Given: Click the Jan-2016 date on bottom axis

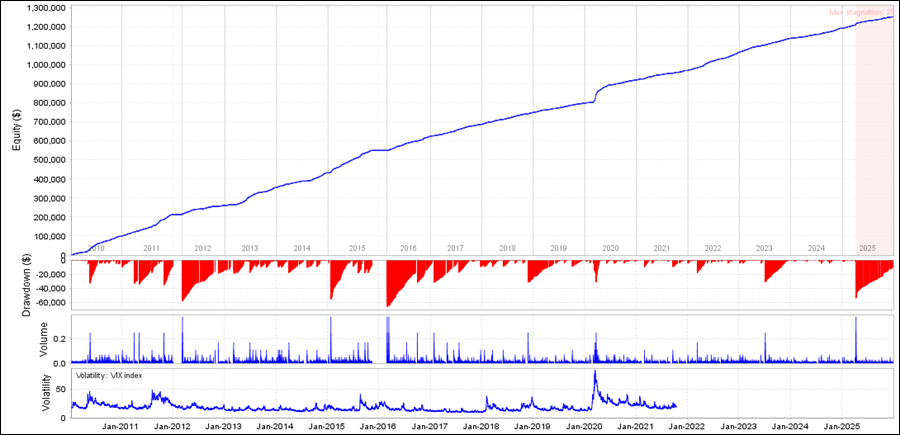Looking at the screenshot, I should point(378,428).
